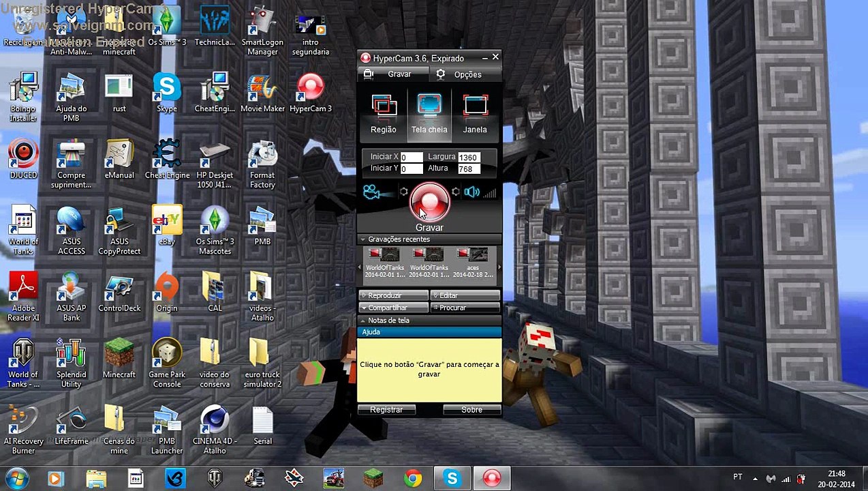This screenshot has width=868, height=491.
Task: Open Skype from the taskbar
Action: pos(452,479)
